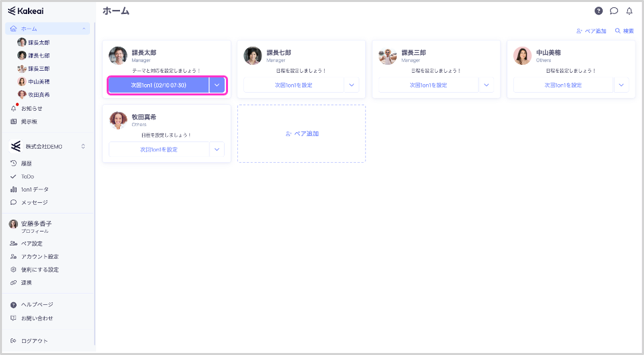644x355 pixels.
Task: Click 次回1on1を設定 on 中山美穂 card
Action: 563,85
